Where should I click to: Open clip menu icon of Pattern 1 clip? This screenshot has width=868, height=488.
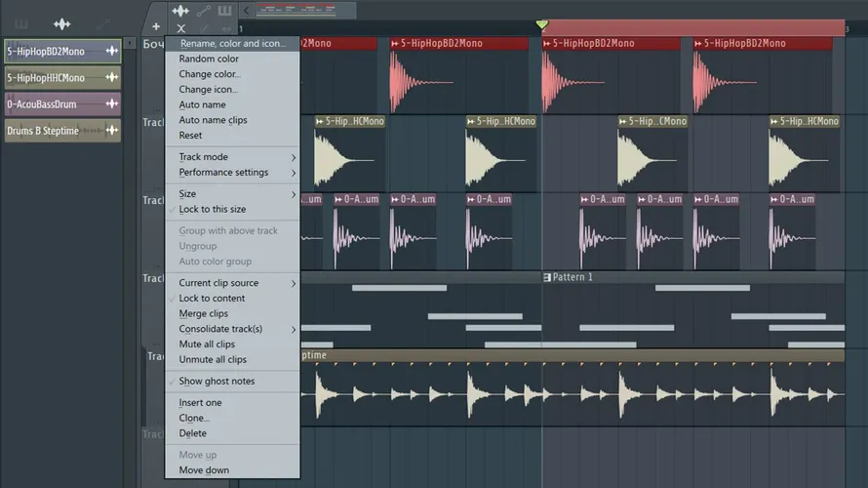tap(547, 277)
